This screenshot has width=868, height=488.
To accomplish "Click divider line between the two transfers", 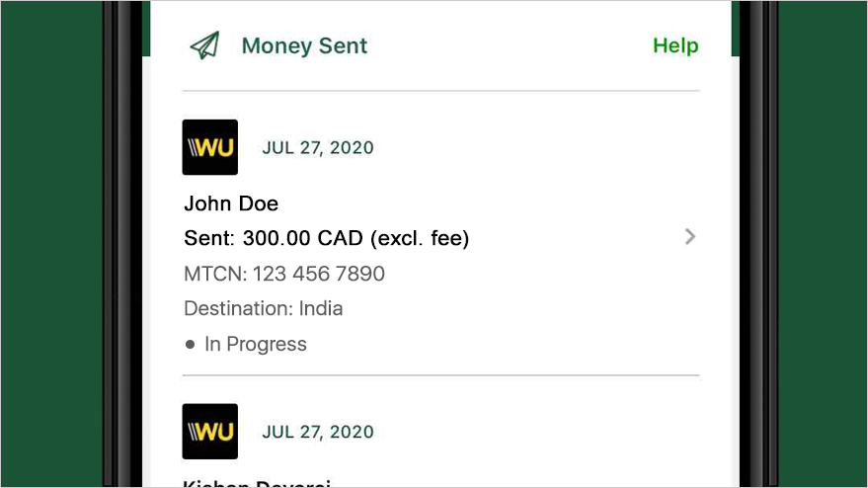I will [440, 375].
